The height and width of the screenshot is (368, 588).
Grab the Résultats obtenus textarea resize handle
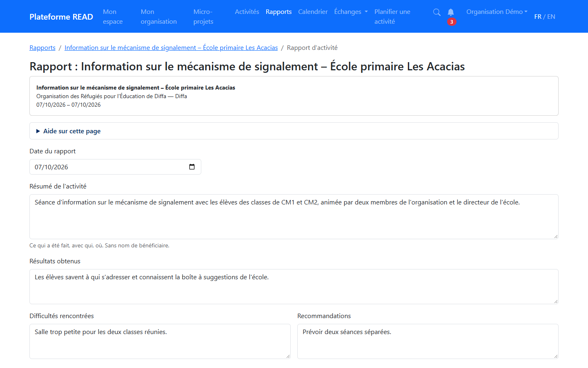pyautogui.click(x=556, y=301)
